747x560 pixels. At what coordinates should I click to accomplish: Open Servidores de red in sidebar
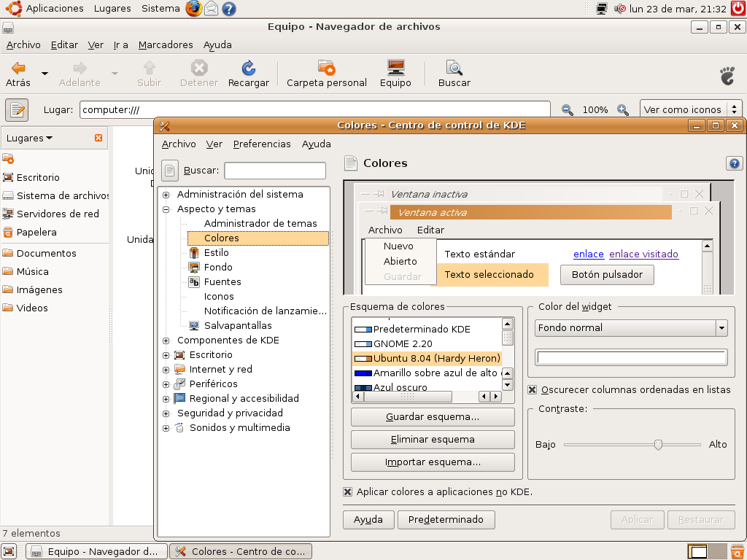(x=58, y=214)
